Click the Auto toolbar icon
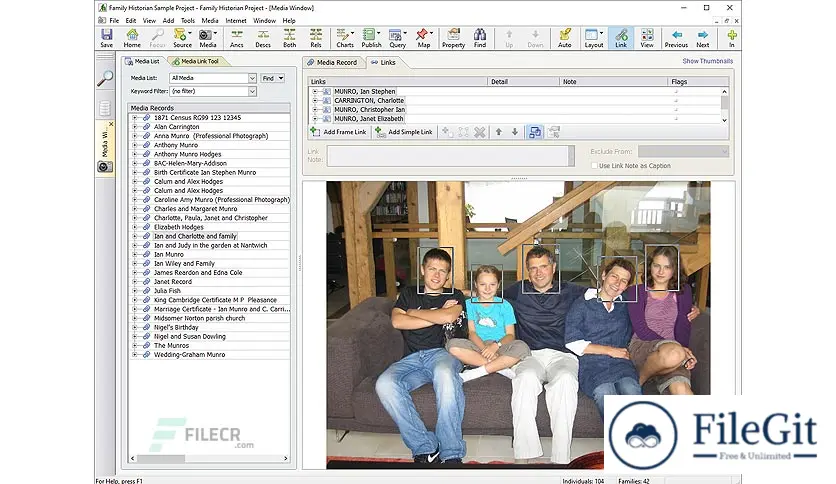Image resolution: width=836 pixels, height=484 pixels. point(565,38)
